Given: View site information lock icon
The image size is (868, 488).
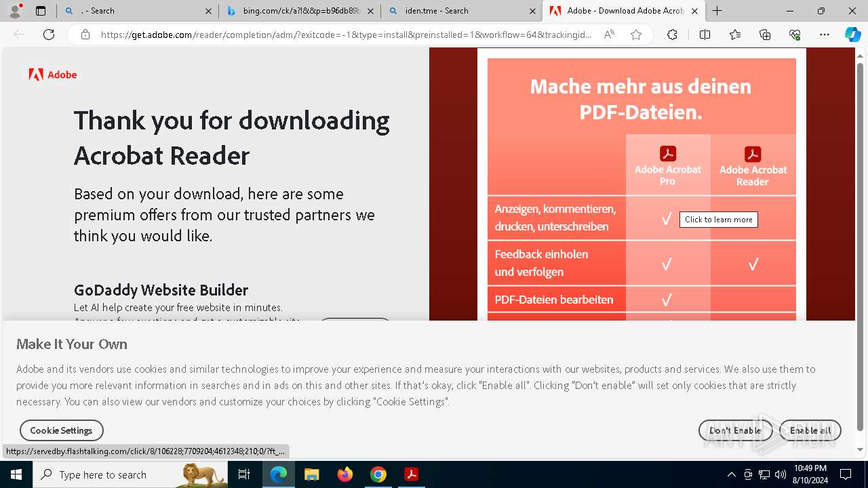Looking at the screenshot, I should [85, 35].
